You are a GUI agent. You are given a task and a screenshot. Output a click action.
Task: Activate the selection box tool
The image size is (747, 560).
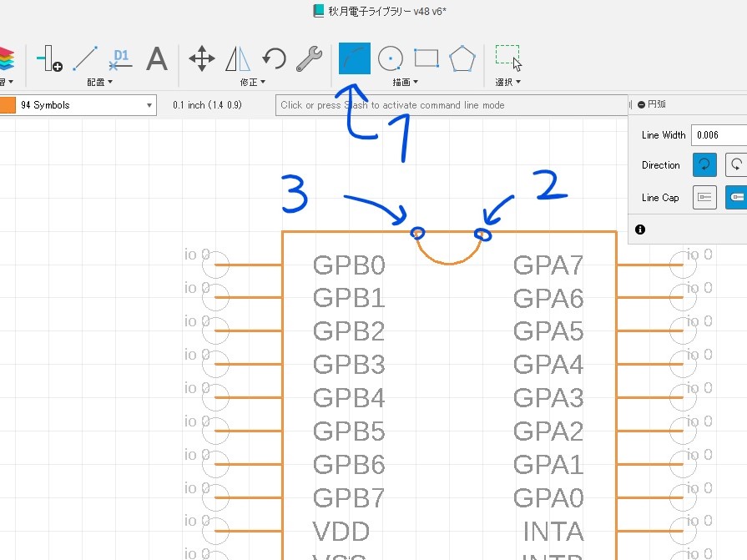(x=508, y=58)
